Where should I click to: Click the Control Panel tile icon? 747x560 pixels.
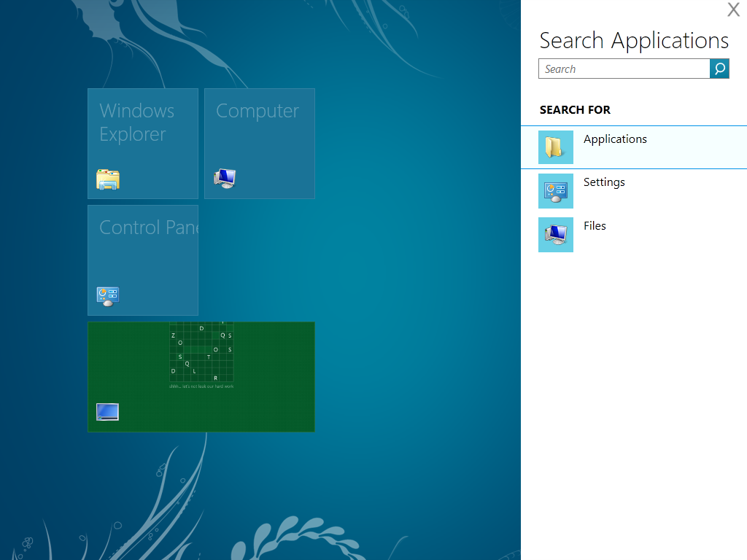pos(108,296)
